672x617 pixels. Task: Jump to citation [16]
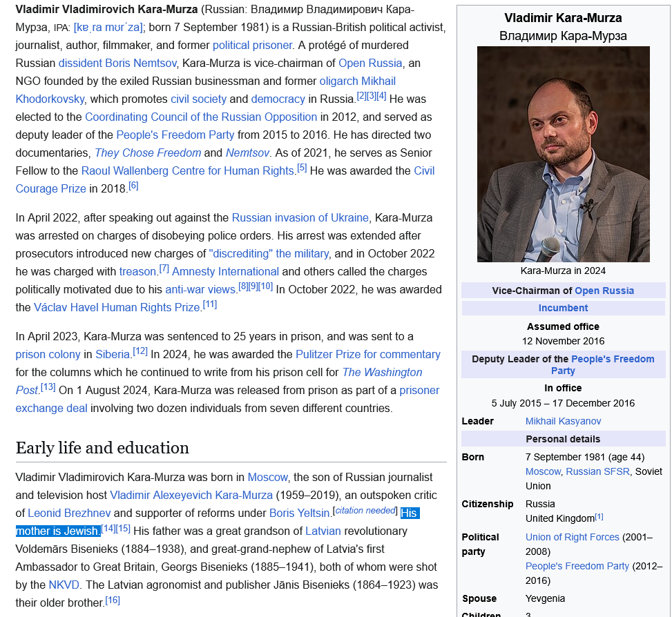tap(113, 600)
